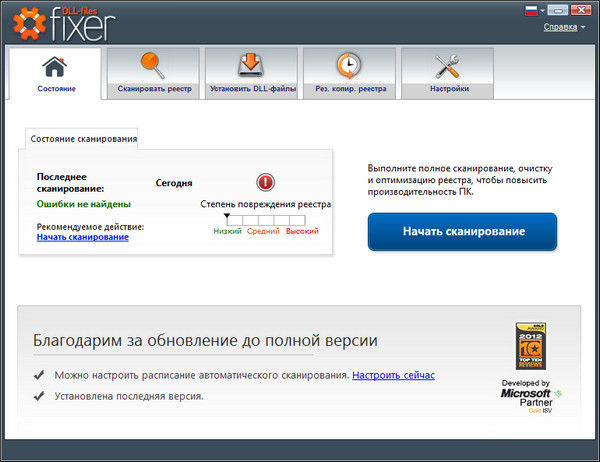This screenshot has width=600, height=462.
Task: Select the Состояние tab label
Action: click(56, 88)
